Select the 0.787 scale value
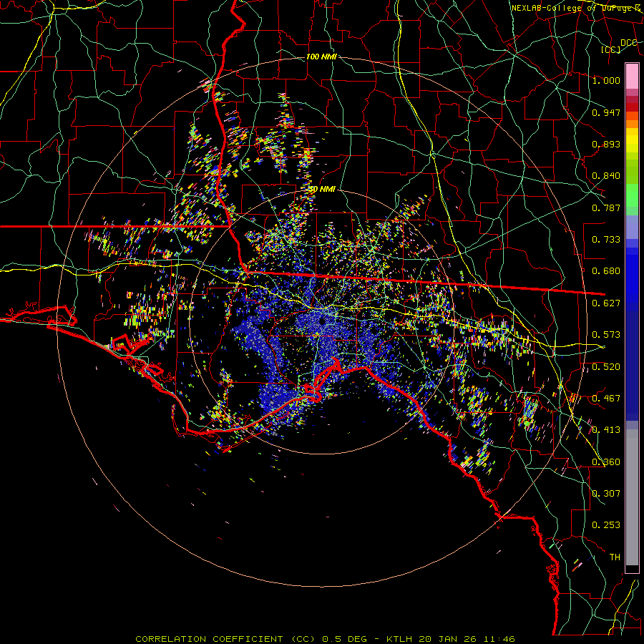The width and height of the screenshot is (644, 644). tap(606, 208)
